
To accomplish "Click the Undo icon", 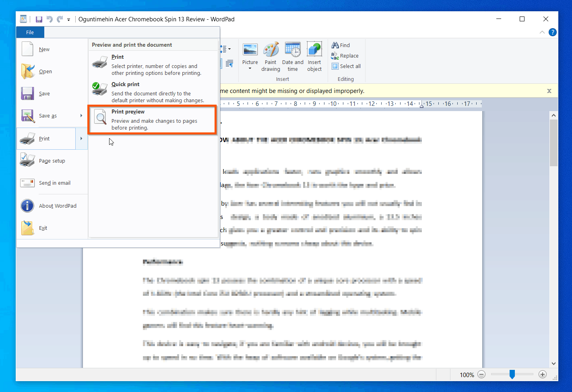I will pos(49,19).
